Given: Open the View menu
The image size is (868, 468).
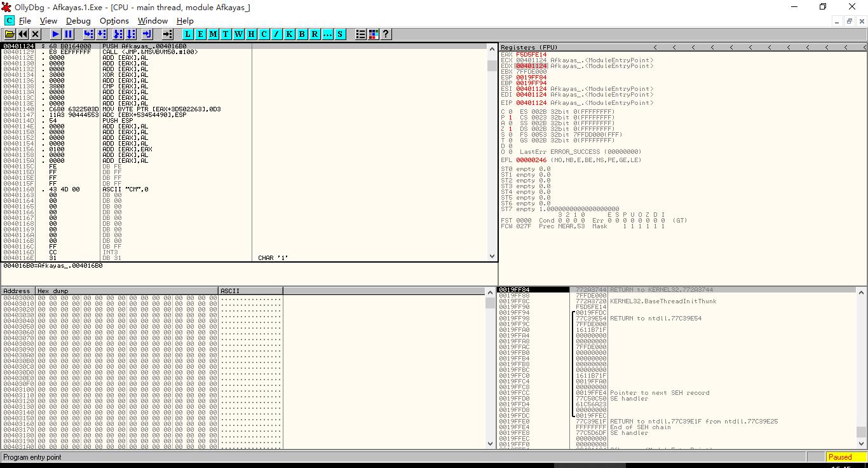Looking at the screenshot, I should 48,21.
